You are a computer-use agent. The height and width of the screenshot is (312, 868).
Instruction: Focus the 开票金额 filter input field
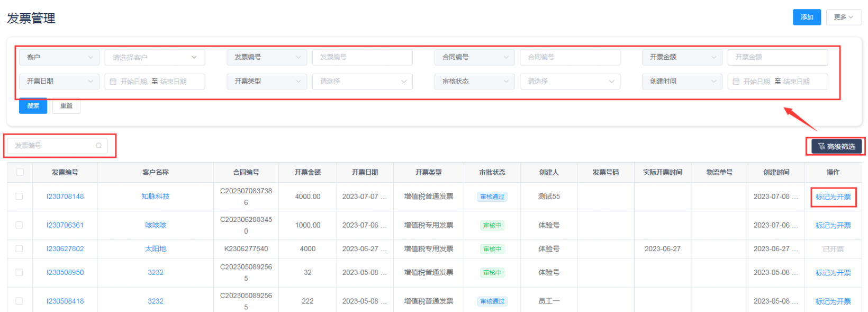[x=777, y=57]
